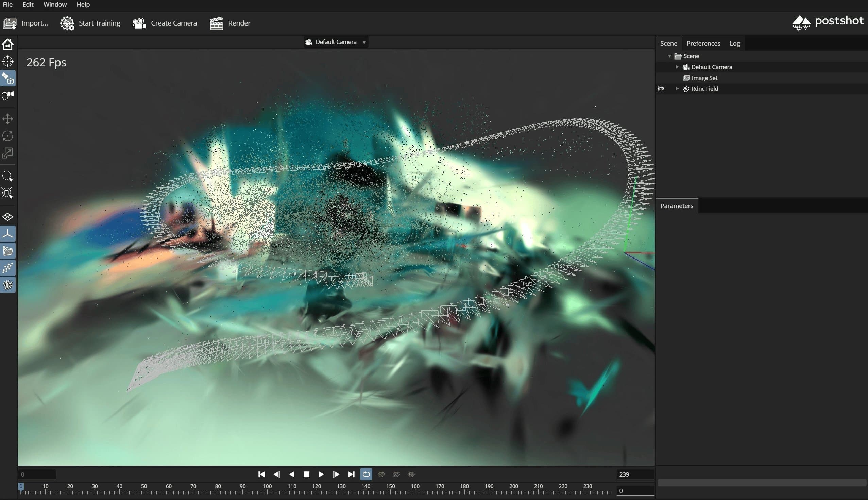868x500 pixels.
Task: Click the home camera view icon
Action: click(7, 44)
